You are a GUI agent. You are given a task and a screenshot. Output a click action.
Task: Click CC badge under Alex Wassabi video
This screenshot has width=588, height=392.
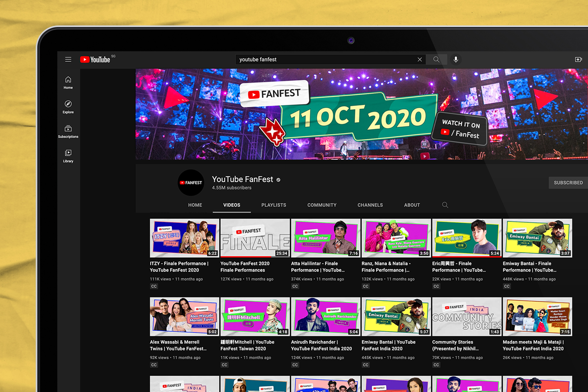tap(154, 365)
